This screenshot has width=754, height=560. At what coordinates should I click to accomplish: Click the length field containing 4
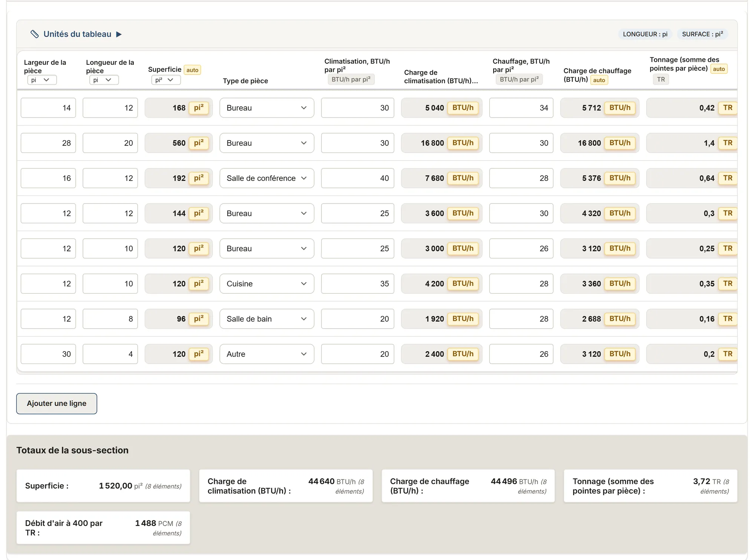point(110,354)
